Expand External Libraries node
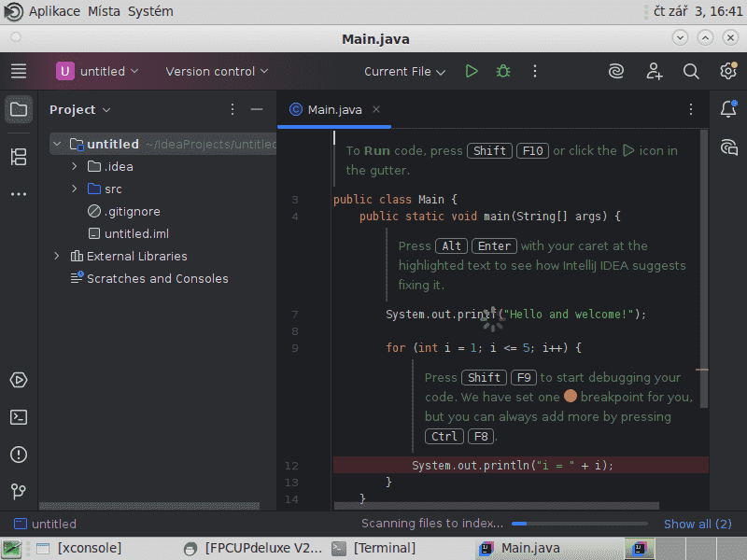 [x=57, y=256]
